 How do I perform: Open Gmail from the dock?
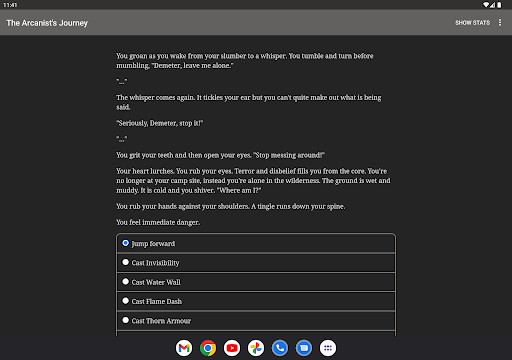coord(184,348)
